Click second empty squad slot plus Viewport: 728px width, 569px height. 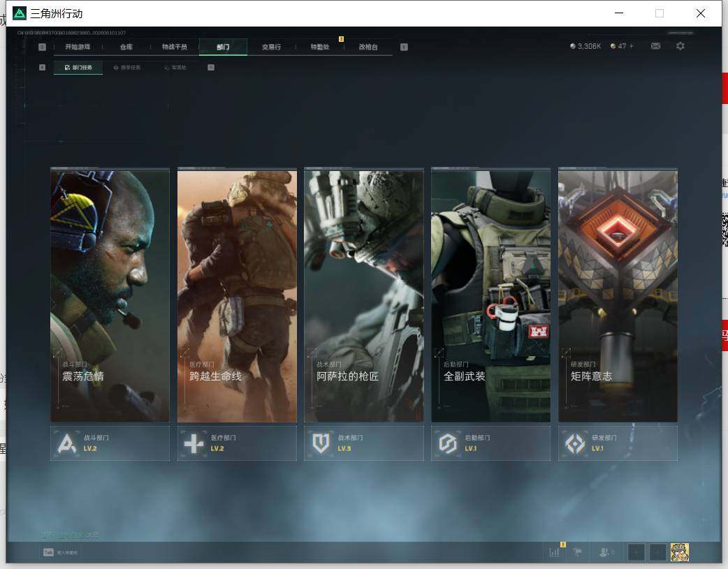point(657,552)
